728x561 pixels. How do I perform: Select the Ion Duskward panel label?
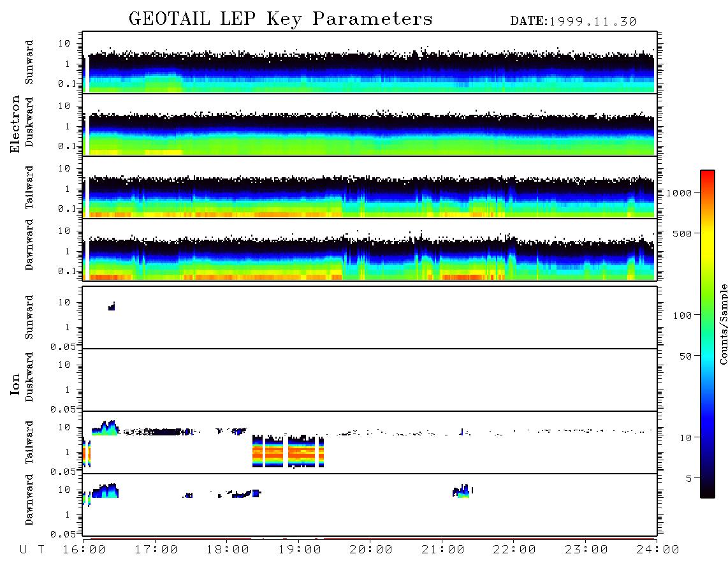[x=29, y=377]
